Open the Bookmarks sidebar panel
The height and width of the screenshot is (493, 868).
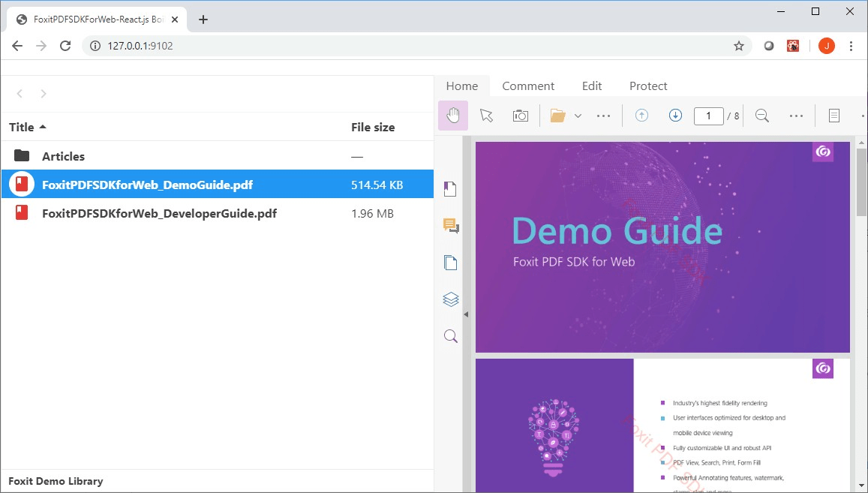pos(450,189)
